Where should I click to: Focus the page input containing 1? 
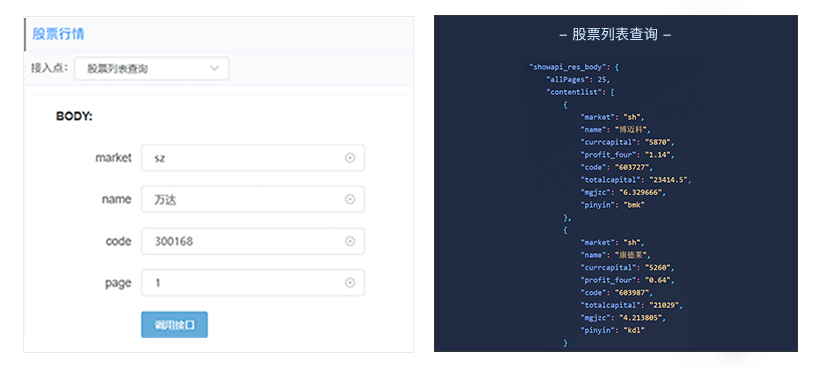[x=253, y=283]
